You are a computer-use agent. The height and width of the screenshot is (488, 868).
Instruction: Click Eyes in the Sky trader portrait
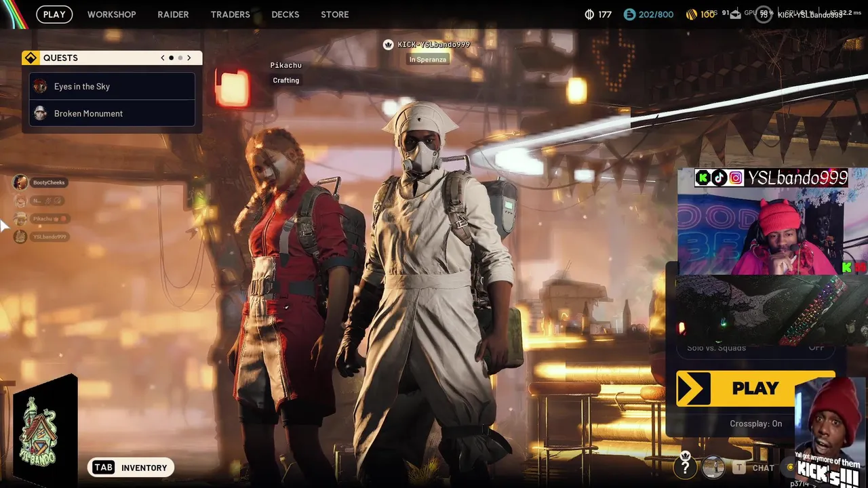tap(40, 86)
